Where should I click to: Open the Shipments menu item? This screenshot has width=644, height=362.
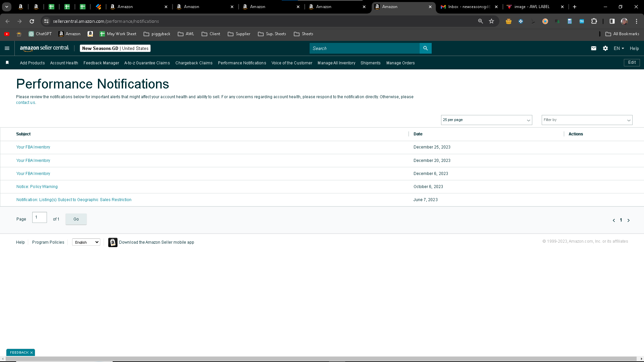[x=370, y=63]
